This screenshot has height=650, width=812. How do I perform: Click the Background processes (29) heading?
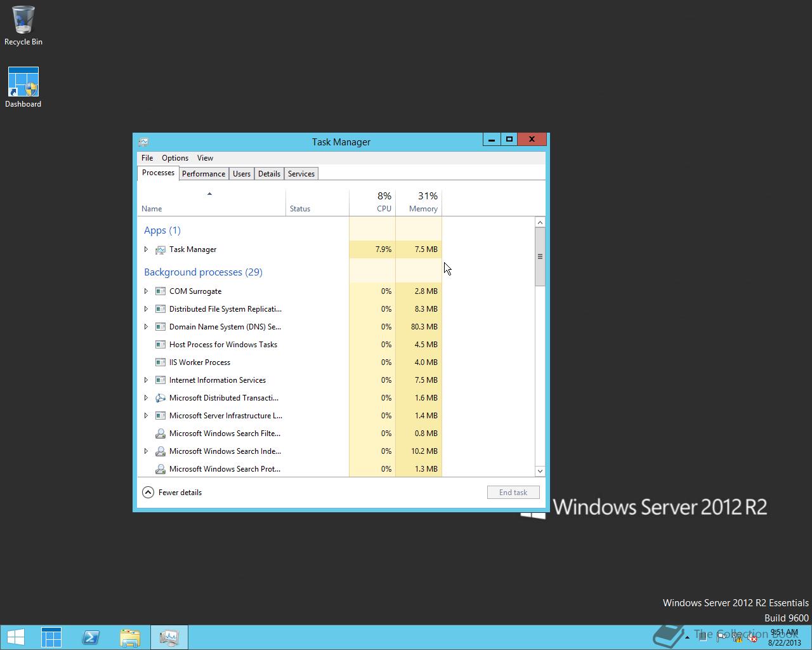click(203, 272)
